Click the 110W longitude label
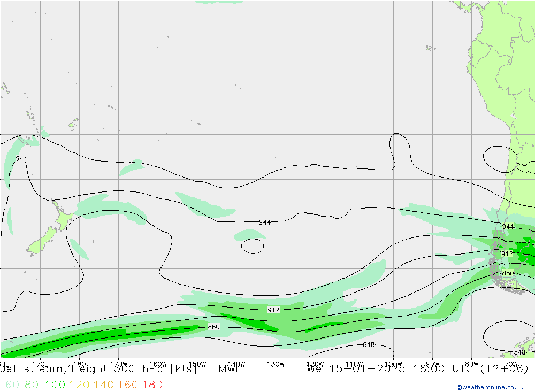Viewport: 535px width, 392px height. [x=354, y=364]
